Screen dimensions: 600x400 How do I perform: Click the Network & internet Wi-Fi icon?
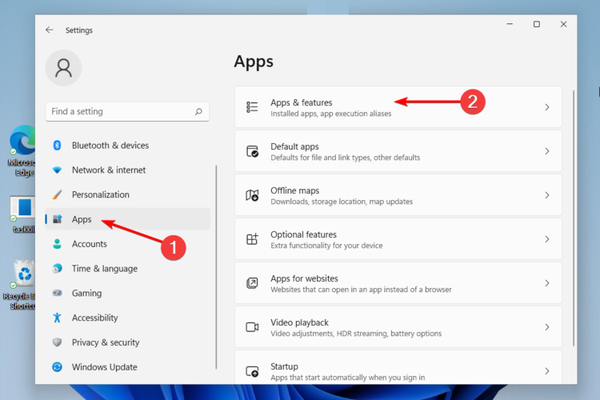click(57, 170)
